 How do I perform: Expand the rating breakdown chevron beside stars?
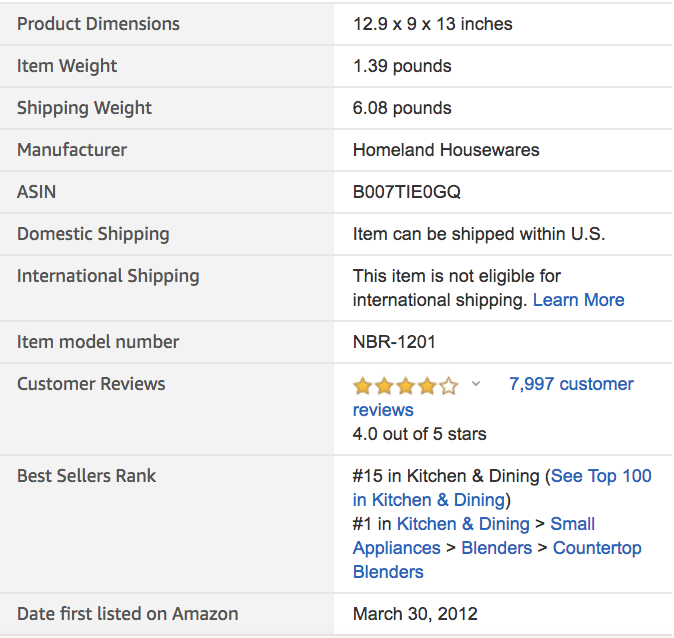[476, 384]
